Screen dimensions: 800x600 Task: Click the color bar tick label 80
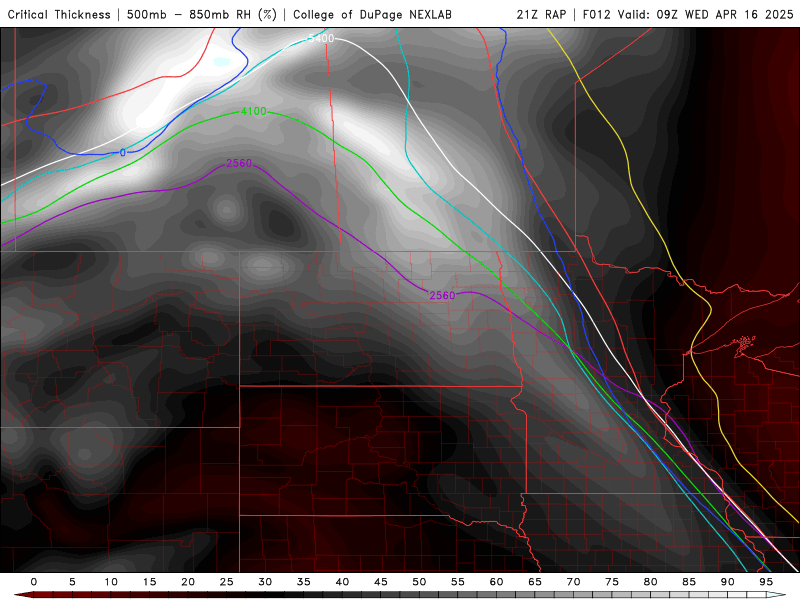650,582
